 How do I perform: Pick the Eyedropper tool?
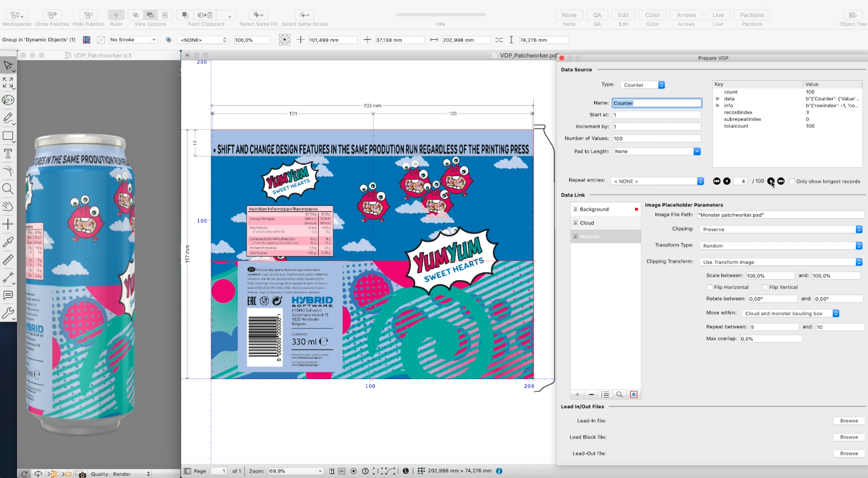(8, 242)
